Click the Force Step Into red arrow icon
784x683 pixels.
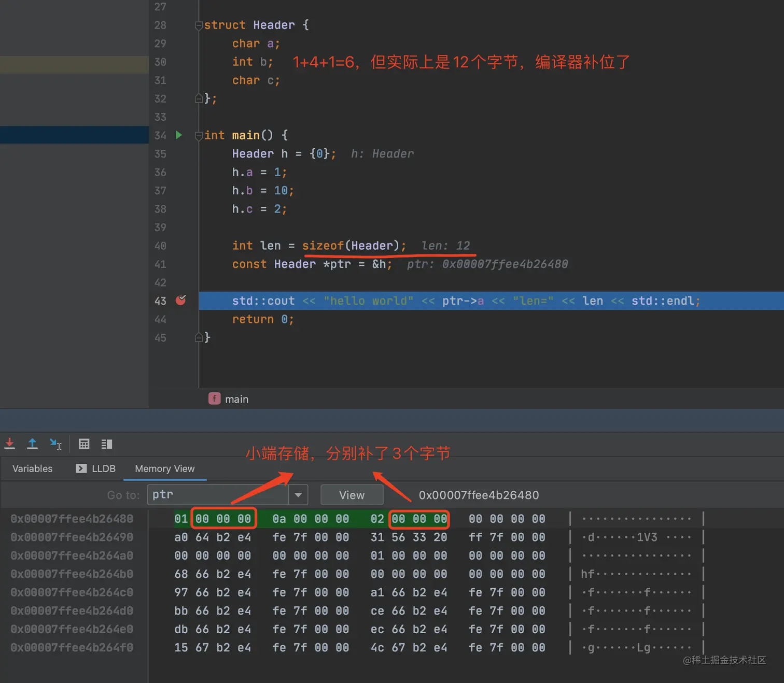pos(10,444)
